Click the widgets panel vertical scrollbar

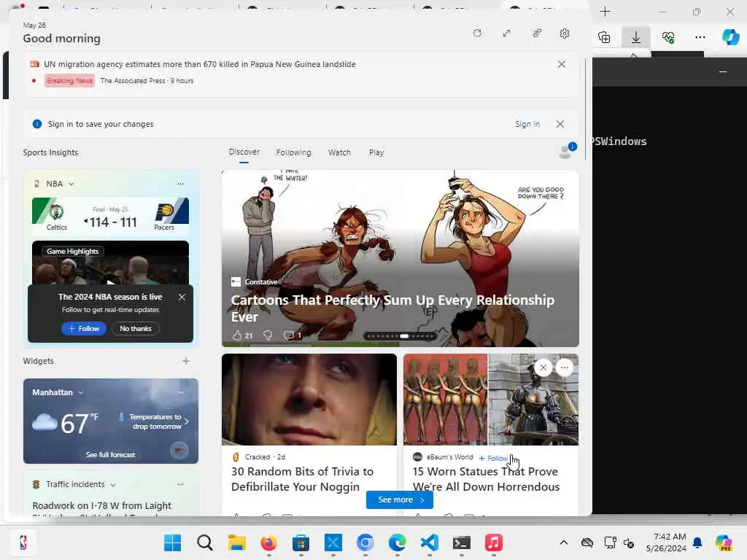click(x=586, y=109)
